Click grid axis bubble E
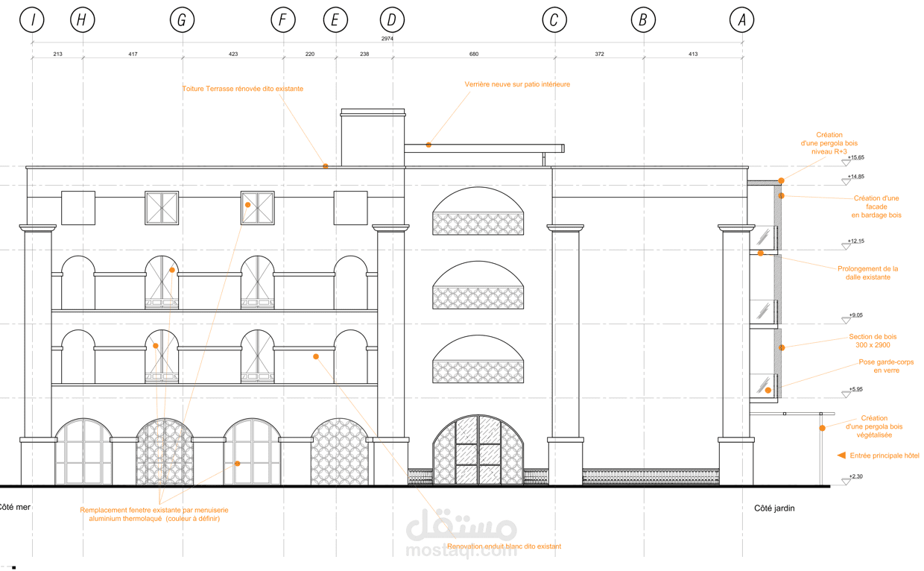This screenshot has height=571, width=924. coord(335,20)
